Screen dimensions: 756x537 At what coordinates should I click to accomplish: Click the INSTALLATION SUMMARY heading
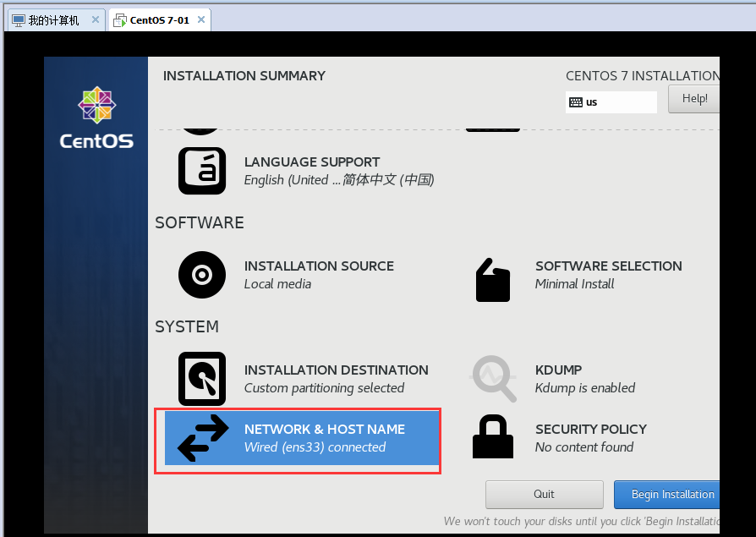coord(244,75)
